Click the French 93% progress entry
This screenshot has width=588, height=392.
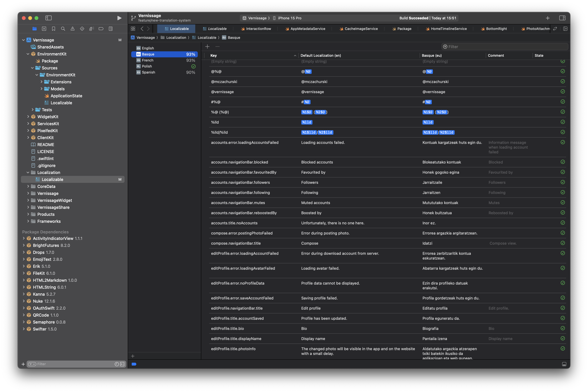pos(191,60)
